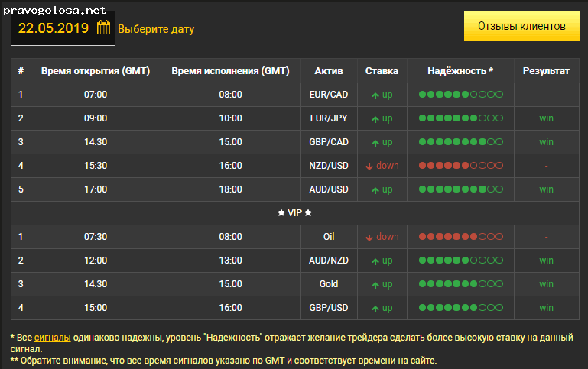Screen dimensions: 588x369
Task: Click the # column header
Action: tap(21, 71)
